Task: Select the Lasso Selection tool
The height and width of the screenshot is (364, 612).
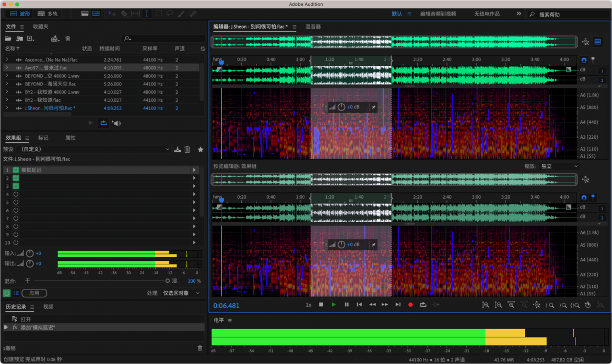Action: tap(170, 14)
